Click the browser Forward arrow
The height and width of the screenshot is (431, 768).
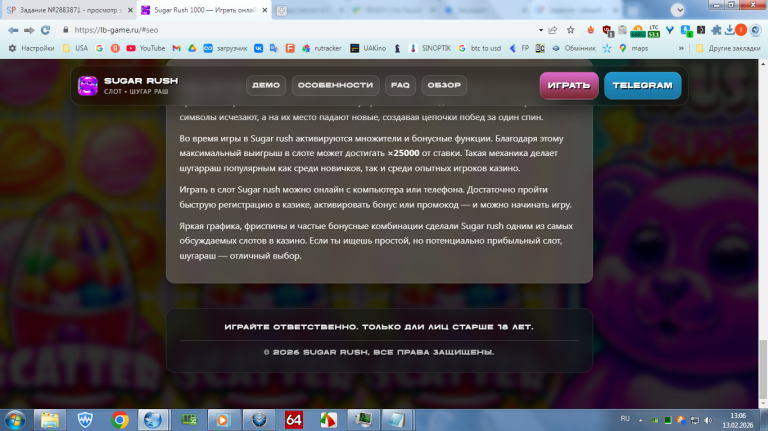tap(29, 30)
